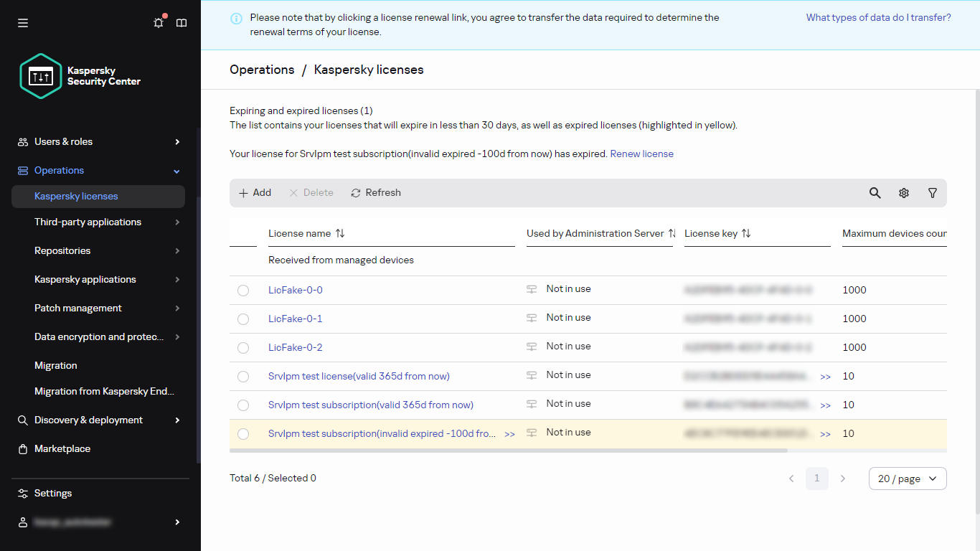
Task: Select the expired Srvlpm test subscription row
Action: pyautogui.click(x=242, y=433)
